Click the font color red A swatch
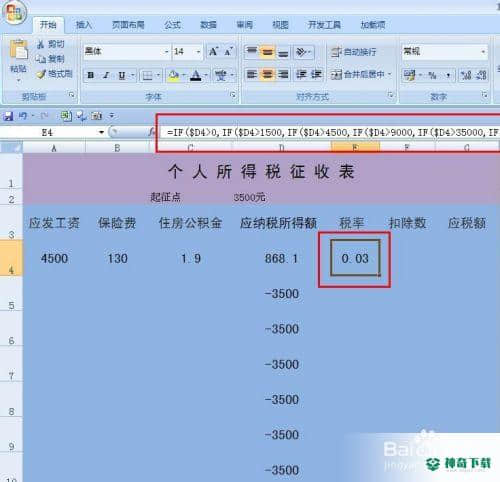The width and height of the screenshot is (500, 482). click(196, 75)
